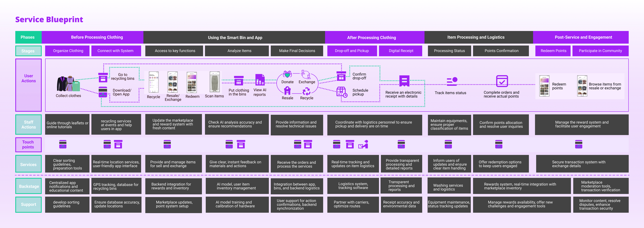This screenshot has height=228, width=644.
Task: Click the delivery person touchpoint icon
Action: pos(363,144)
